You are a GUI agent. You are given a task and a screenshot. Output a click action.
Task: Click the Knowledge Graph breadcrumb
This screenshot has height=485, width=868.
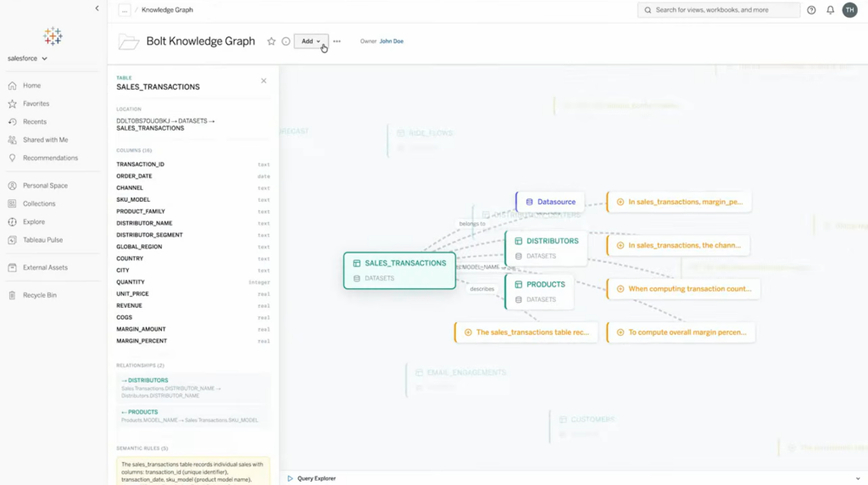pyautogui.click(x=167, y=10)
